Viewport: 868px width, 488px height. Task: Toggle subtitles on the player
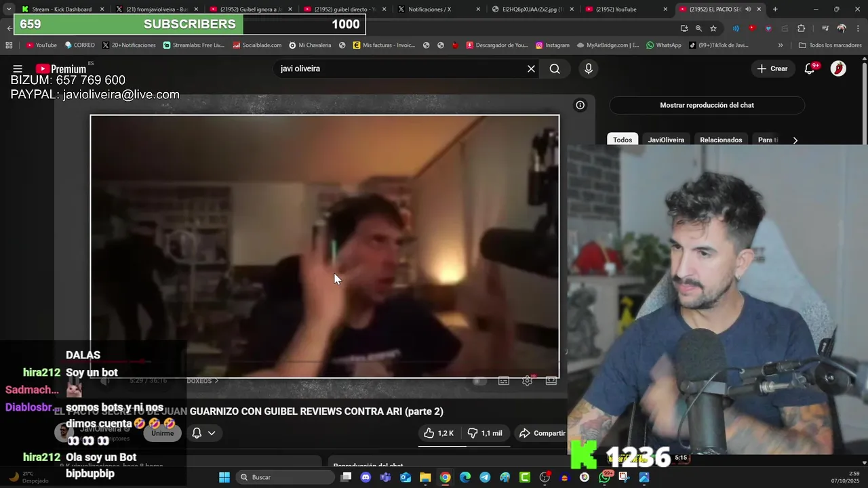point(504,381)
